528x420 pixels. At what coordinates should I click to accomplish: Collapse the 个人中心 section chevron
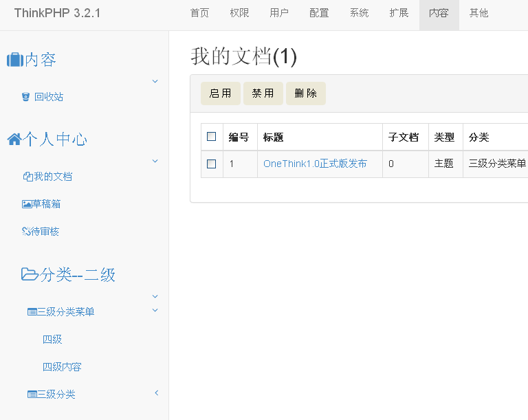click(155, 161)
